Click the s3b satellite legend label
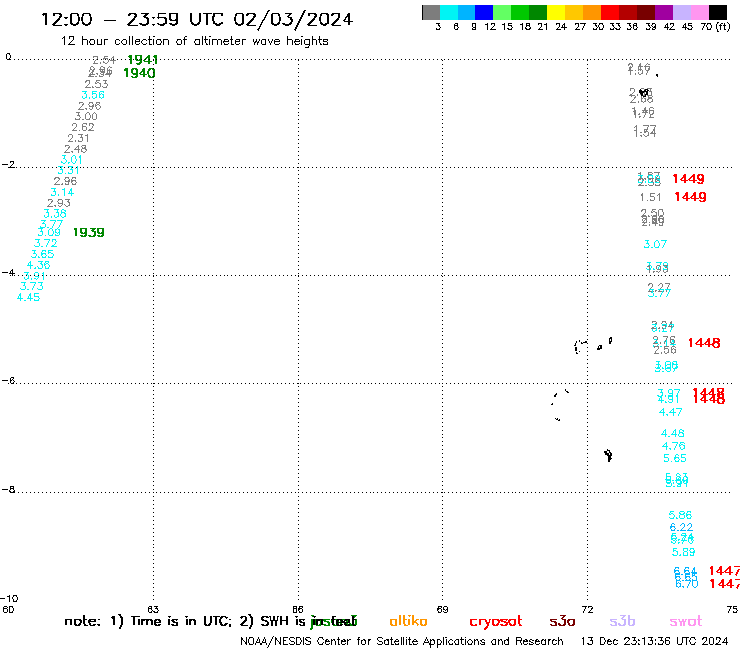 622,621
